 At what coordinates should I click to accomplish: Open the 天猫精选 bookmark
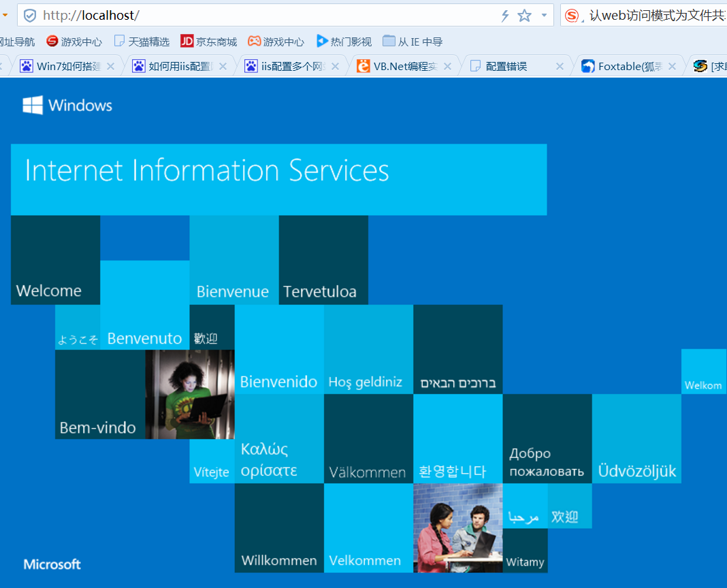pos(142,42)
